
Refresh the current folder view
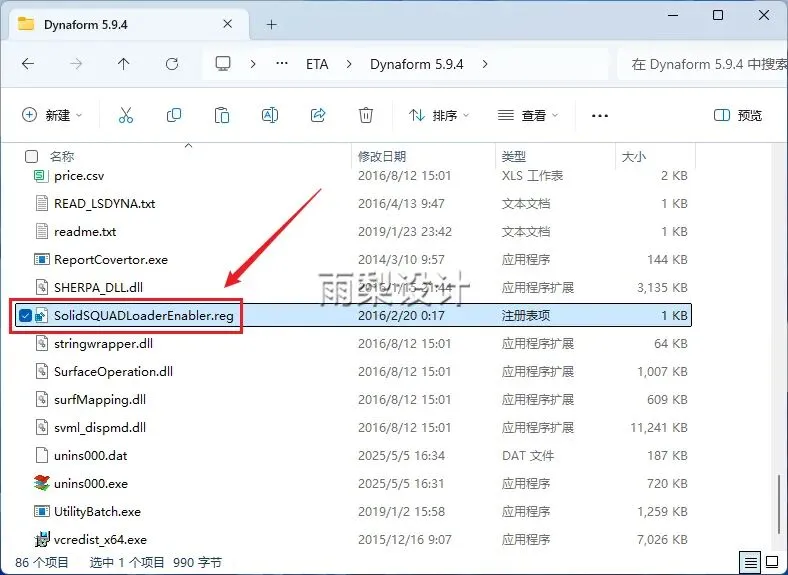pos(172,64)
